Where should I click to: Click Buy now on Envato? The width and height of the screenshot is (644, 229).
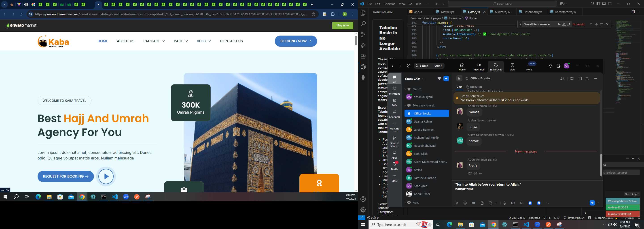tap(343, 25)
